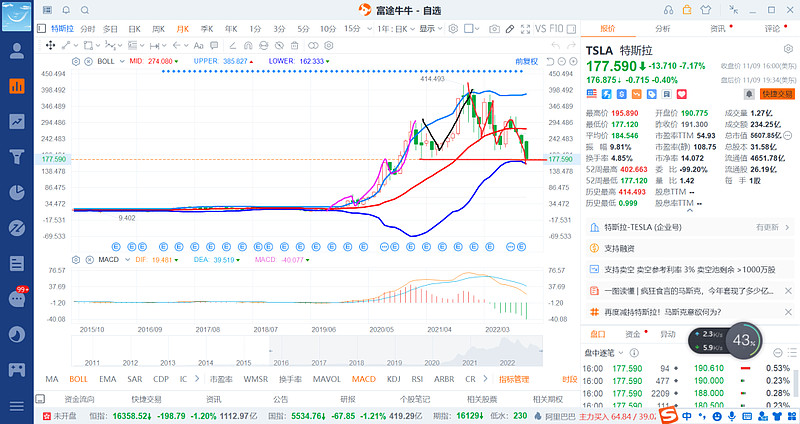This screenshot has width=800, height=424.
Task: Open the trend line chart sidebar icon
Action: click(x=17, y=121)
